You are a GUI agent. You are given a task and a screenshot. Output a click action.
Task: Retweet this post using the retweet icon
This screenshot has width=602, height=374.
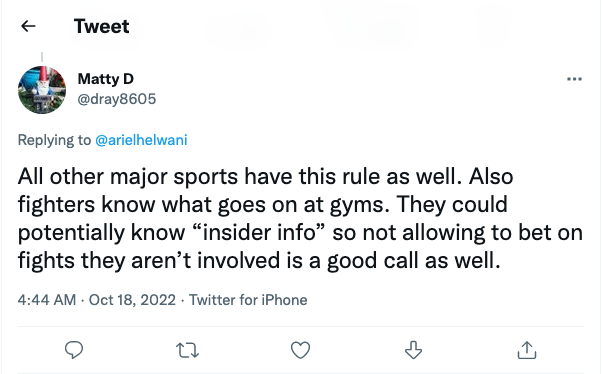(187, 350)
